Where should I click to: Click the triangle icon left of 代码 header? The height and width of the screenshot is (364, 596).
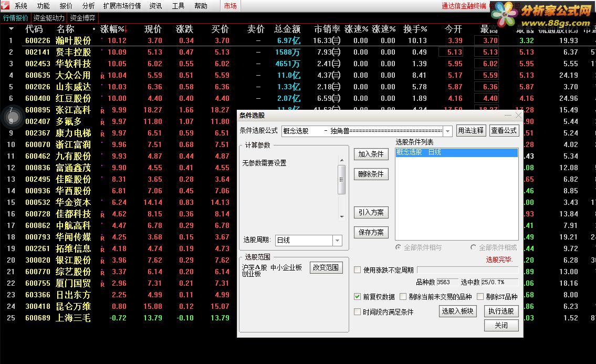click(x=11, y=29)
